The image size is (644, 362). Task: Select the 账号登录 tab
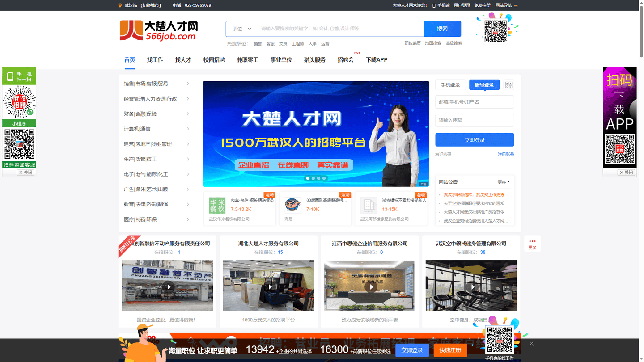tap(484, 85)
